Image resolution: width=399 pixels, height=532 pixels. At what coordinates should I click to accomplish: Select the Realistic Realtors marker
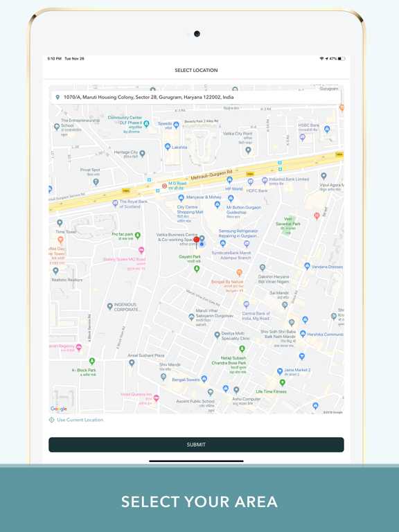point(56,271)
